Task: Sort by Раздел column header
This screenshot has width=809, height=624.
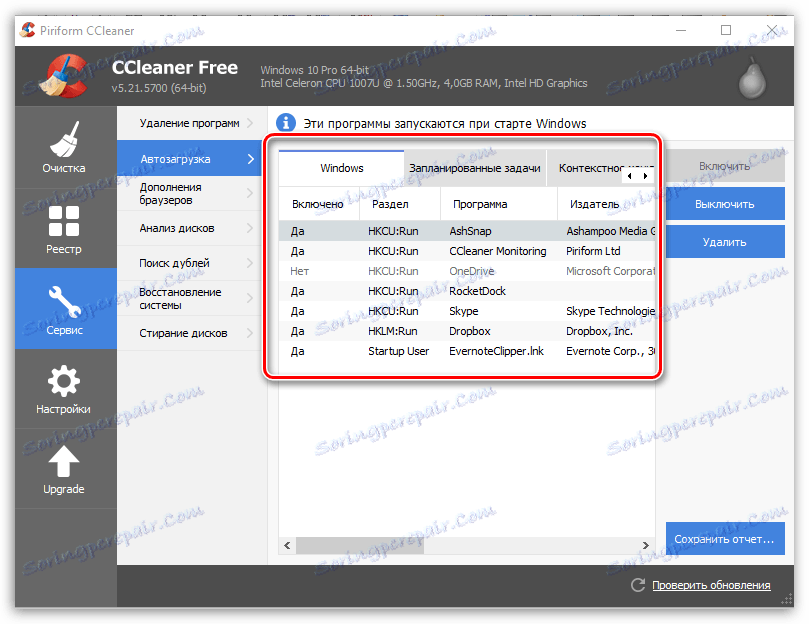Action: (400, 204)
